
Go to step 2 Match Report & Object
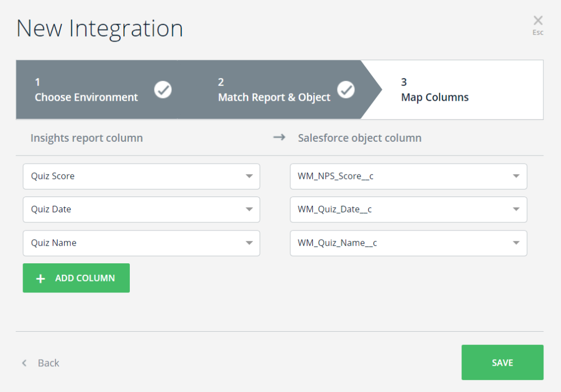[x=274, y=90]
